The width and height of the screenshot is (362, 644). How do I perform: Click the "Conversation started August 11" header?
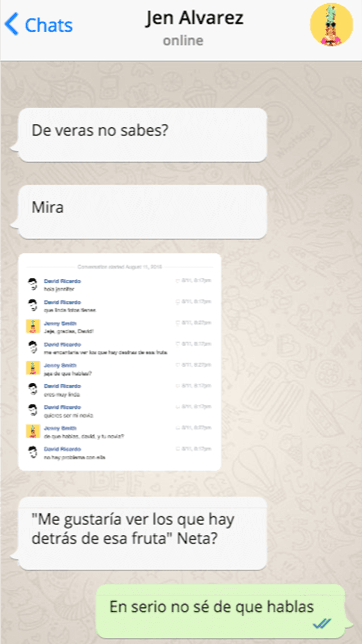120,266
